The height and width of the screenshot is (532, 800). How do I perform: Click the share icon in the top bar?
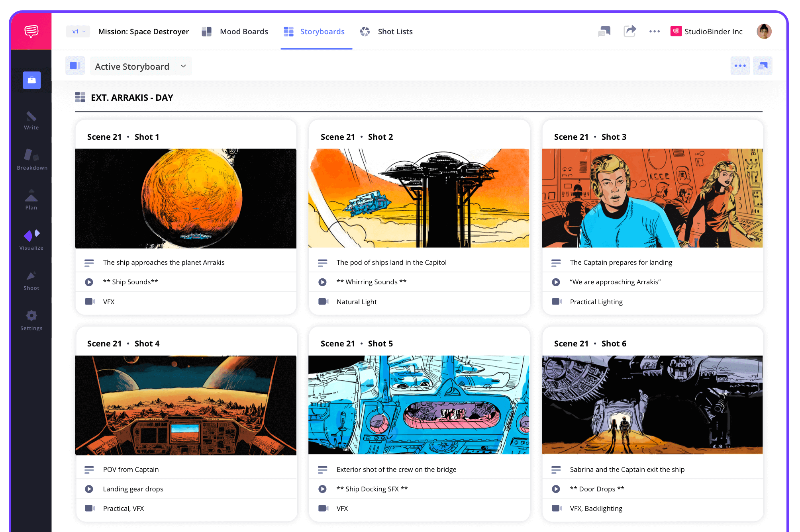point(630,31)
